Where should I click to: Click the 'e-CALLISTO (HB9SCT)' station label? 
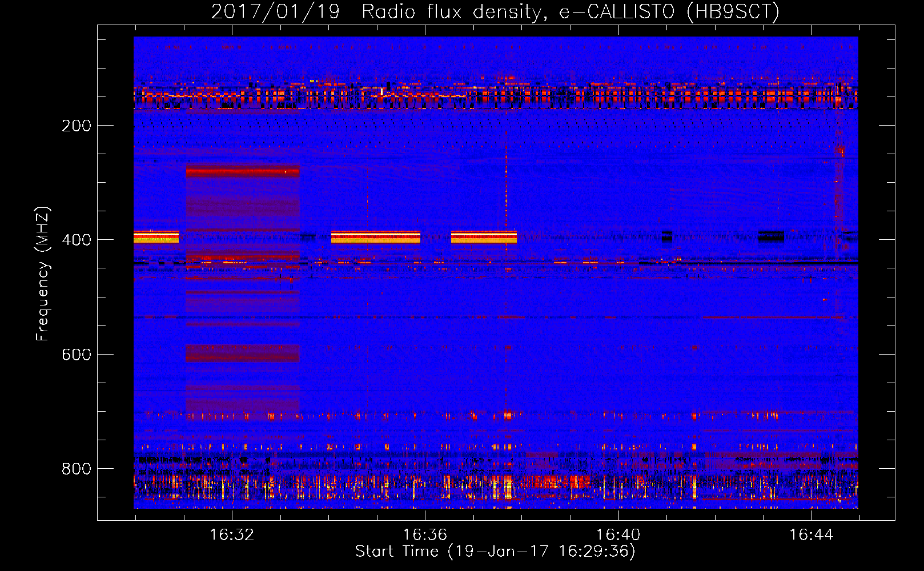[669, 11]
